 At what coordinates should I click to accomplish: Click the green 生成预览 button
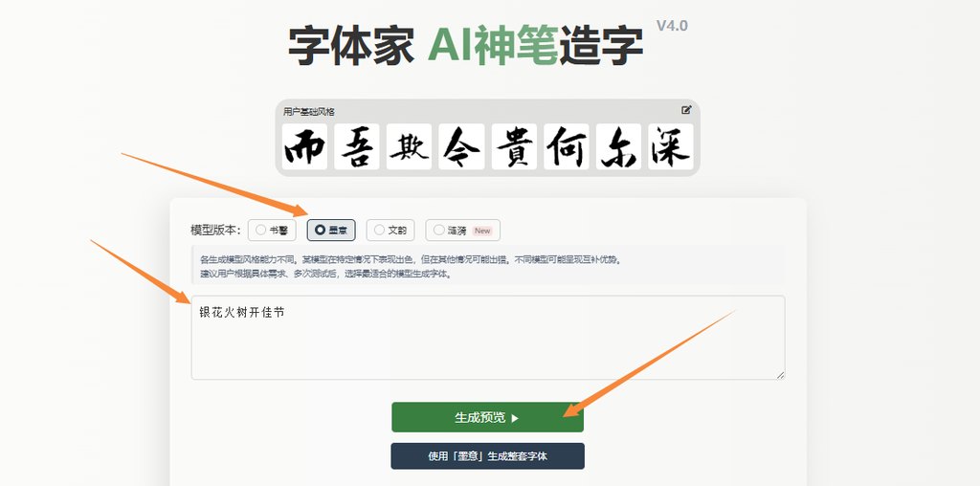[487, 417]
